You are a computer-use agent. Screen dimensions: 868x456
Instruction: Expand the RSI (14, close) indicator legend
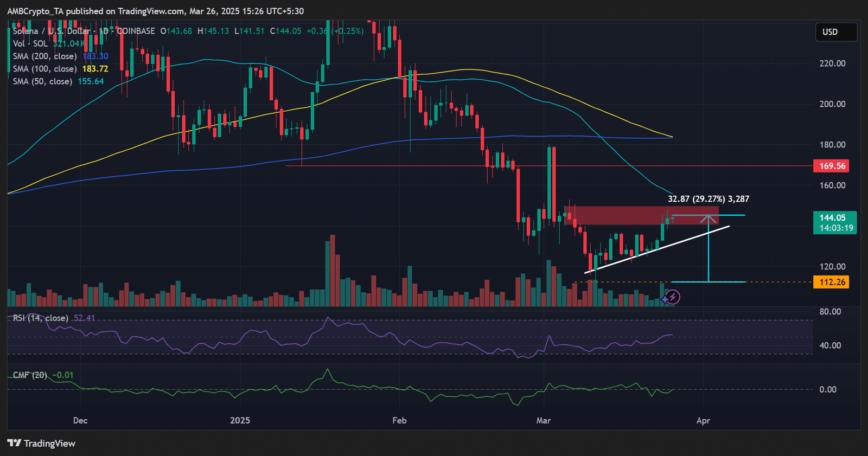41,318
